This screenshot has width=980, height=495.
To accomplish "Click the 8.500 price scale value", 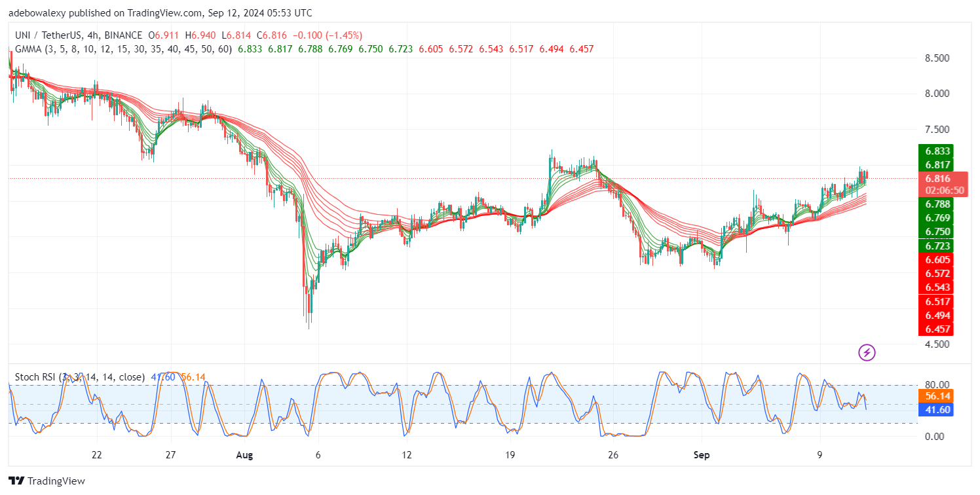I will tap(937, 58).
